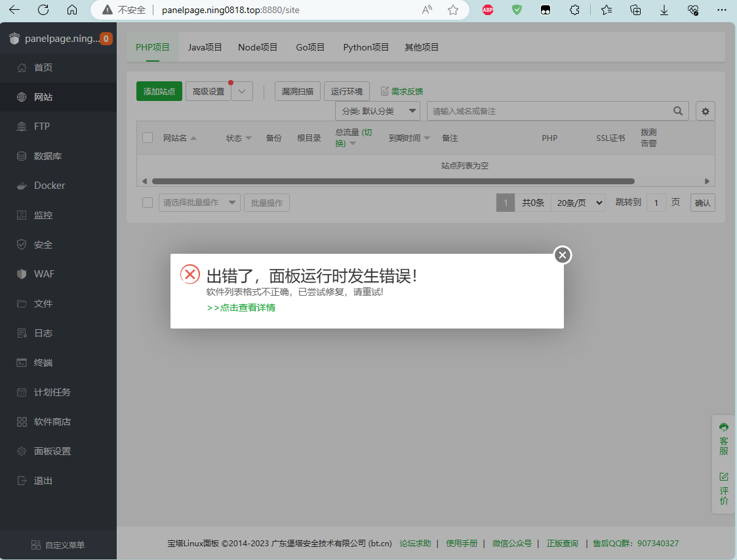Viewport: 737px width, 560px height.
Task: Click the 高级设置 button
Action: (209, 91)
